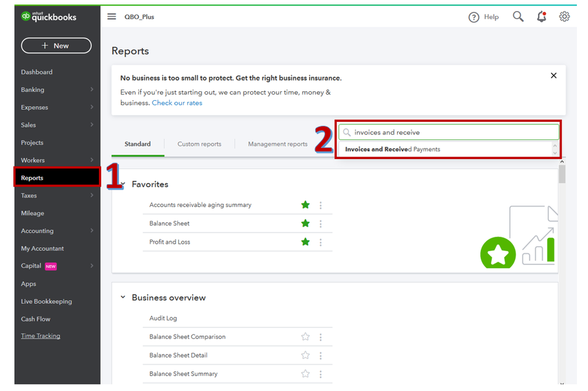Click the QBO_Plus company name

point(139,17)
